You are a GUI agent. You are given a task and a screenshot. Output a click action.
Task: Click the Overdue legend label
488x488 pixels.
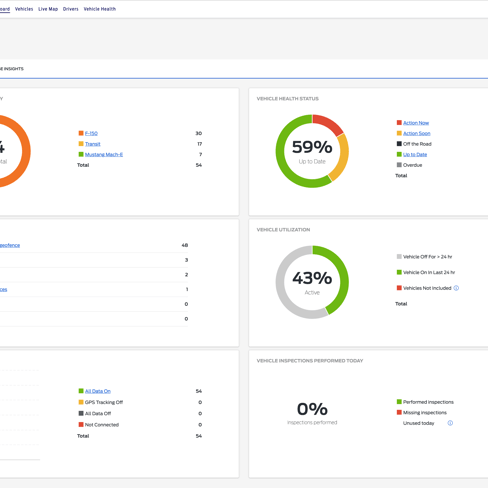[413, 165]
